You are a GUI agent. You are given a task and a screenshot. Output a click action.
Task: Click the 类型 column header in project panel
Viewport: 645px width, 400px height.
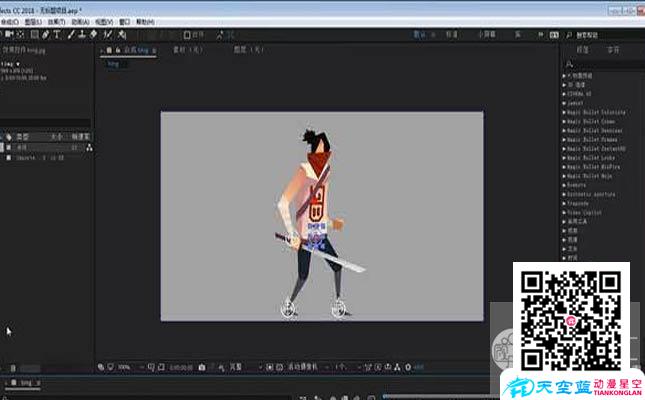tap(23, 137)
